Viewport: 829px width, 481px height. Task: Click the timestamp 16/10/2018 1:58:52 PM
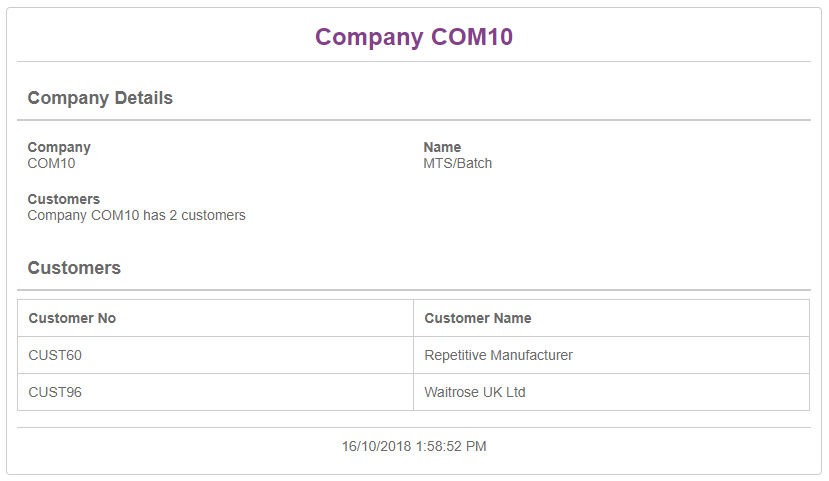click(x=414, y=446)
